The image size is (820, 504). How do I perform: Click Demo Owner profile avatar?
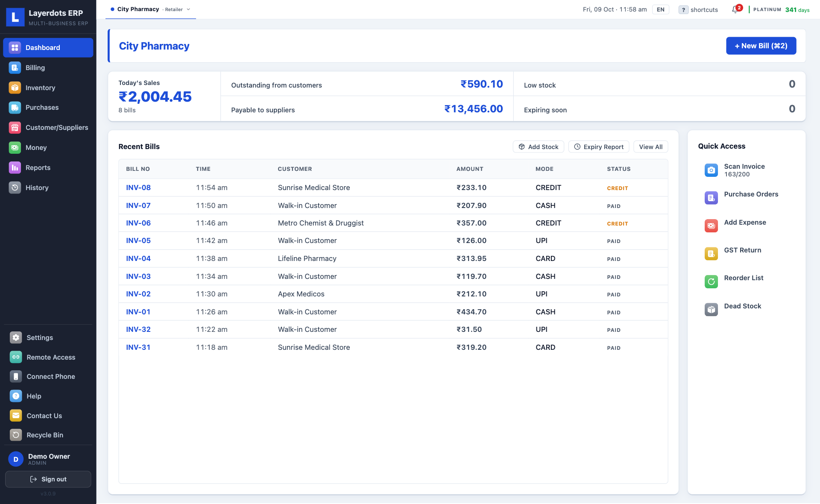tap(16, 459)
